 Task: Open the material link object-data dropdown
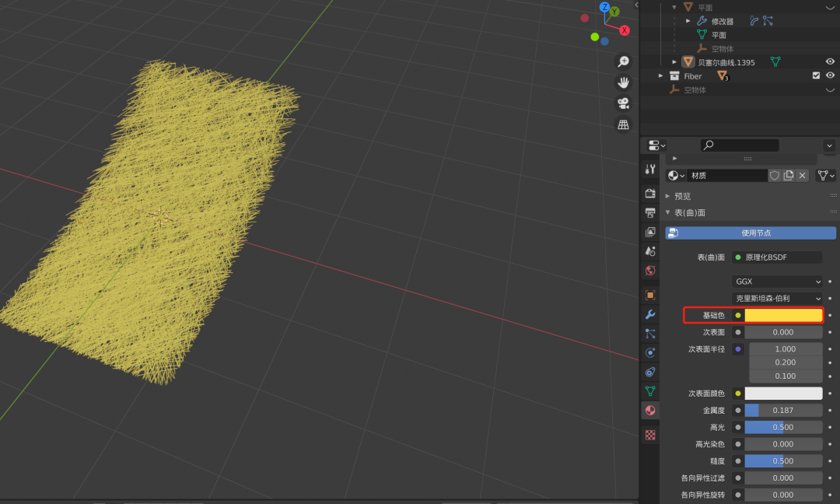click(825, 175)
